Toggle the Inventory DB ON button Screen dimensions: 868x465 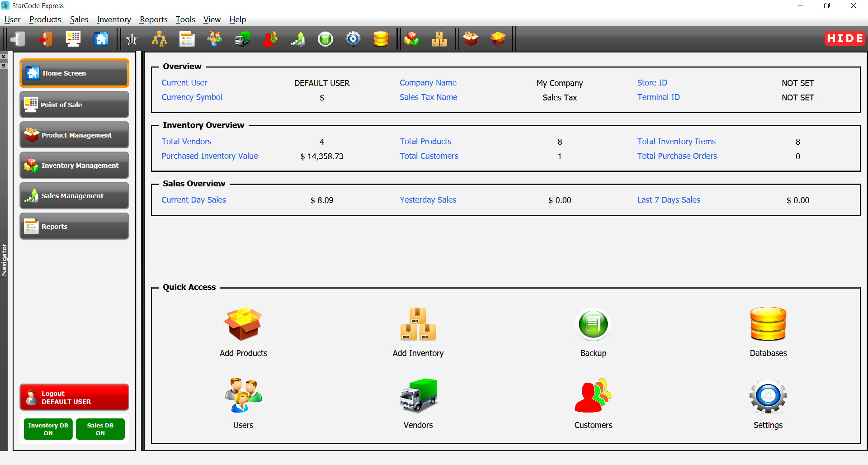coord(48,429)
